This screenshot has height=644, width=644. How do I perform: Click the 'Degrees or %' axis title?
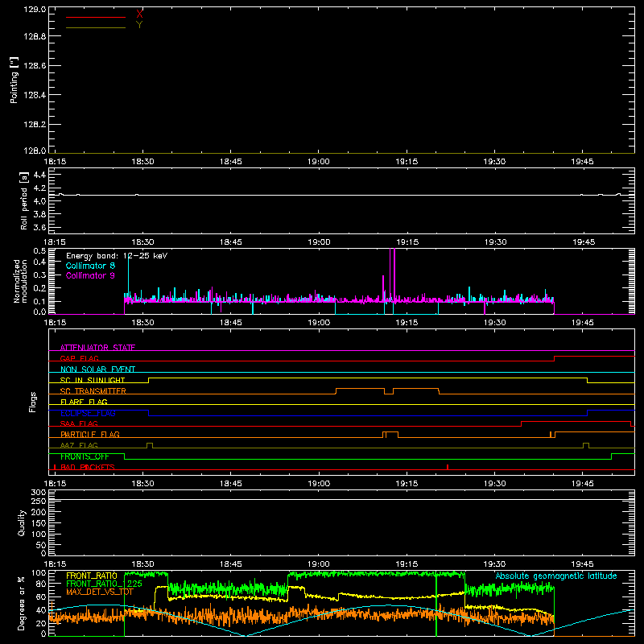point(22,603)
